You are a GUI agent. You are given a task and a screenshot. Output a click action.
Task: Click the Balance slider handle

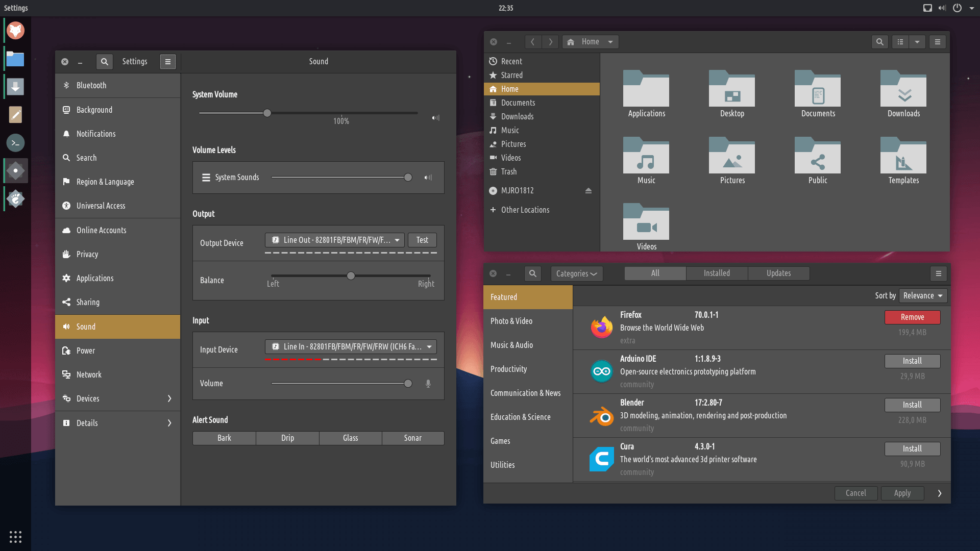351,276
